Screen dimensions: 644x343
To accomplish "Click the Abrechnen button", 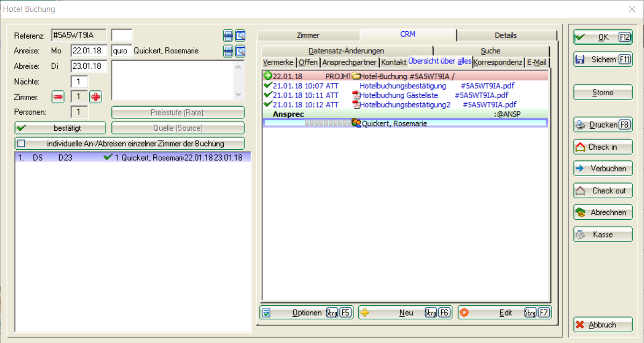I will click(603, 212).
